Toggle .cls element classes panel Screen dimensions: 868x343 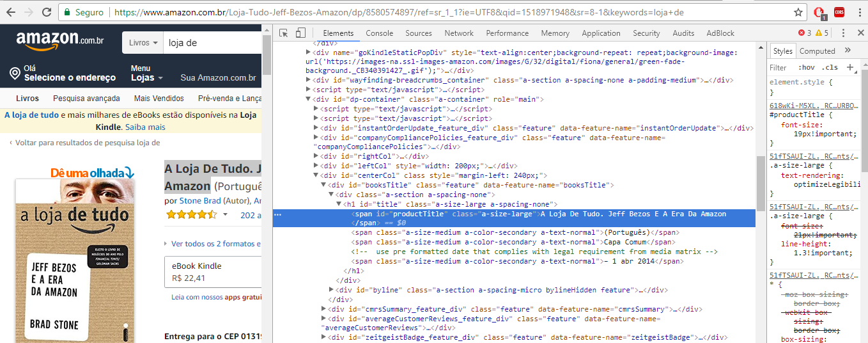point(830,67)
